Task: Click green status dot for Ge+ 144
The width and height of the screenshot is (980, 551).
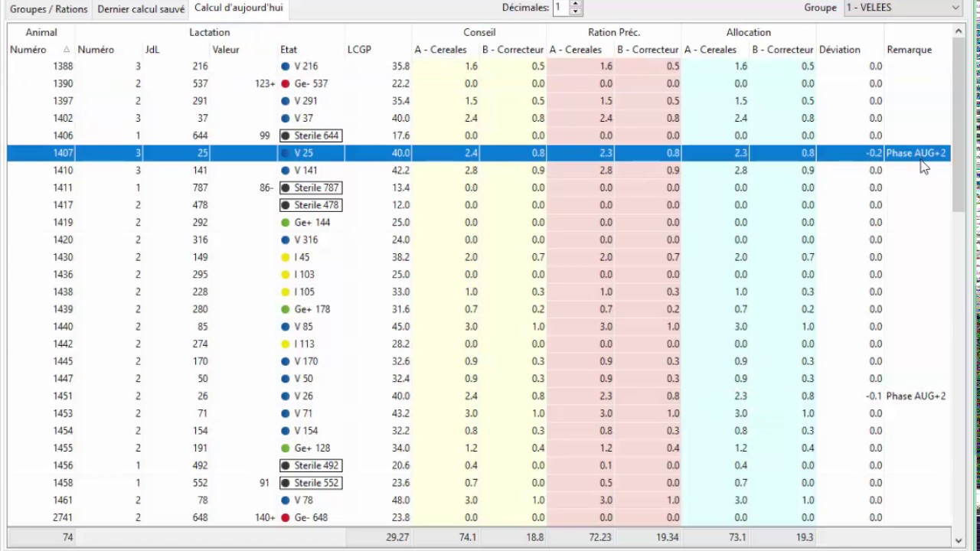Action: click(x=286, y=223)
